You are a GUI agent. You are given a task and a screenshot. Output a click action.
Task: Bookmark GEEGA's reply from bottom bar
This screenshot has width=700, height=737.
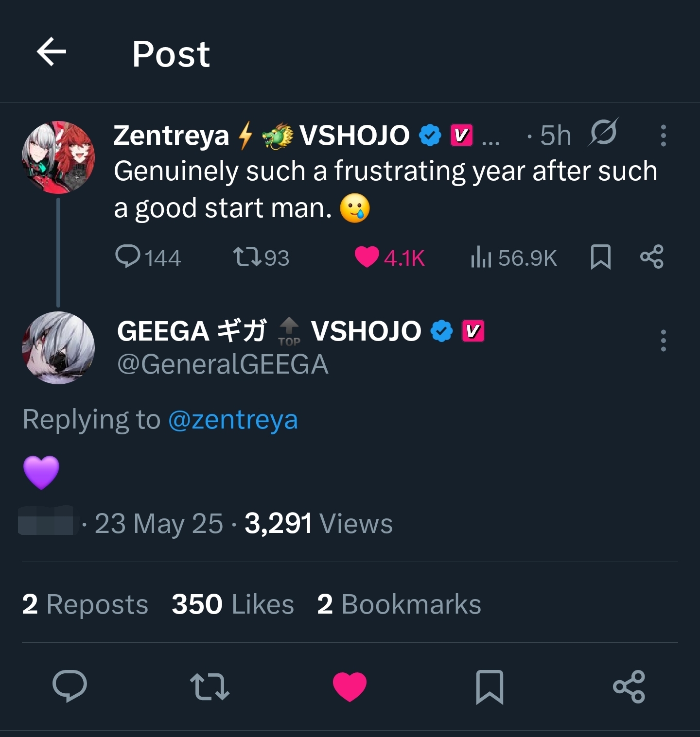tap(490, 686)
